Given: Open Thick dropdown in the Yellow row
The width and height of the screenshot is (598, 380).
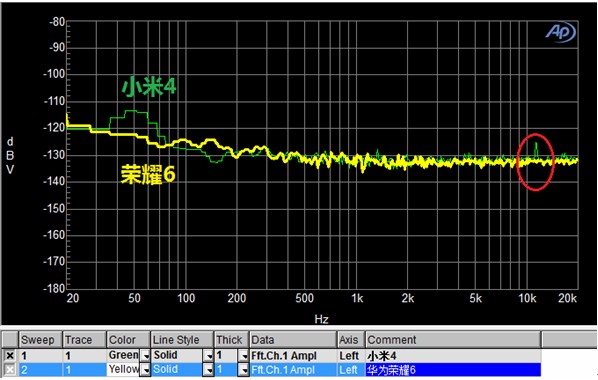Looking at the screenshot, I should [243, 369].
